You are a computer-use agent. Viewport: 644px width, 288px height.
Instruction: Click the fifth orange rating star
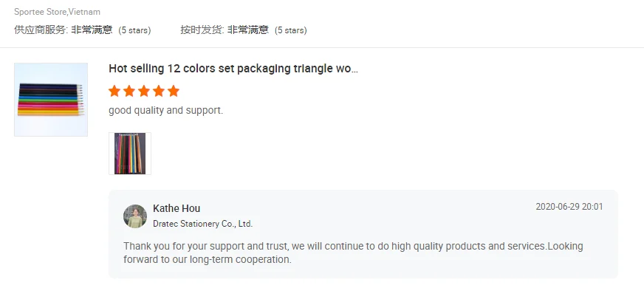(174, 92)
